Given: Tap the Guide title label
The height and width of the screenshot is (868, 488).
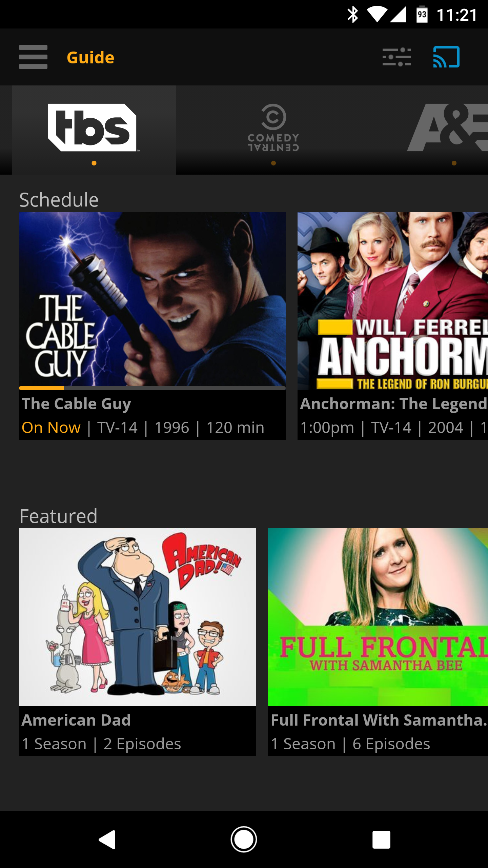Looking at the screenshot, I should tap(90, 58).
